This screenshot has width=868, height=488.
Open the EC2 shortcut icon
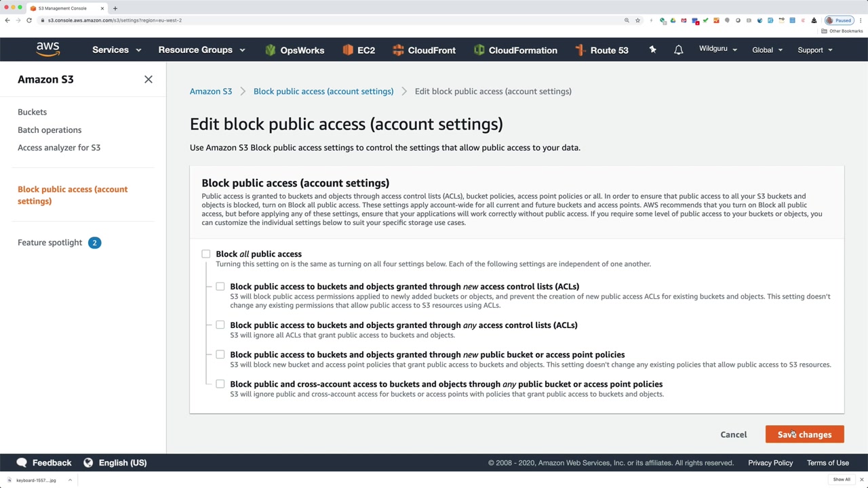click(x=349, y=50)
